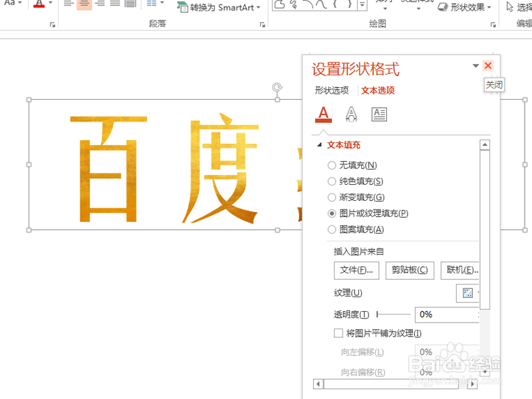Enable 将图片平铺为纹理(I) checkbox
Screen dimensions: 532x399
[x=338, y=333]
